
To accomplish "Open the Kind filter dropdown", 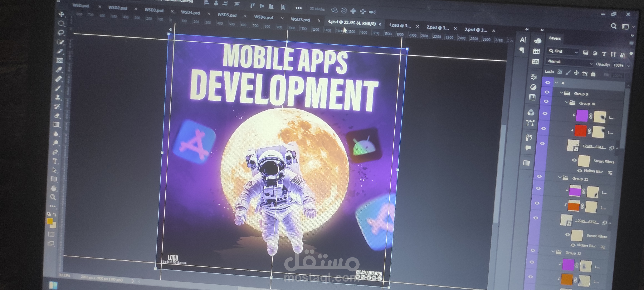I will [x=563, y=51].
